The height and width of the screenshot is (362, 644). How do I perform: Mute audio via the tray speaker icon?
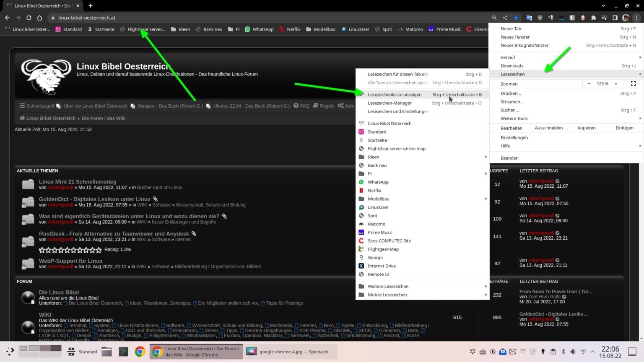coord(573,352)
